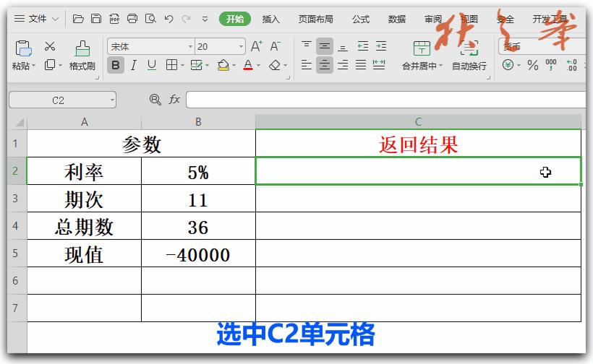Open fill color dropdown arrow

(234, 66)
